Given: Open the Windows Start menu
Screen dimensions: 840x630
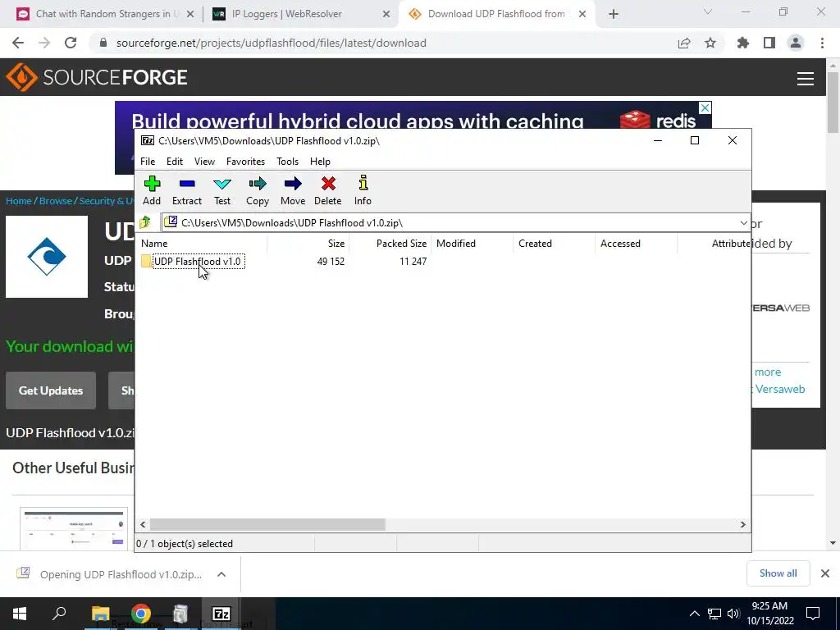Looking at the screenshot, I should [x=20, y=614].
